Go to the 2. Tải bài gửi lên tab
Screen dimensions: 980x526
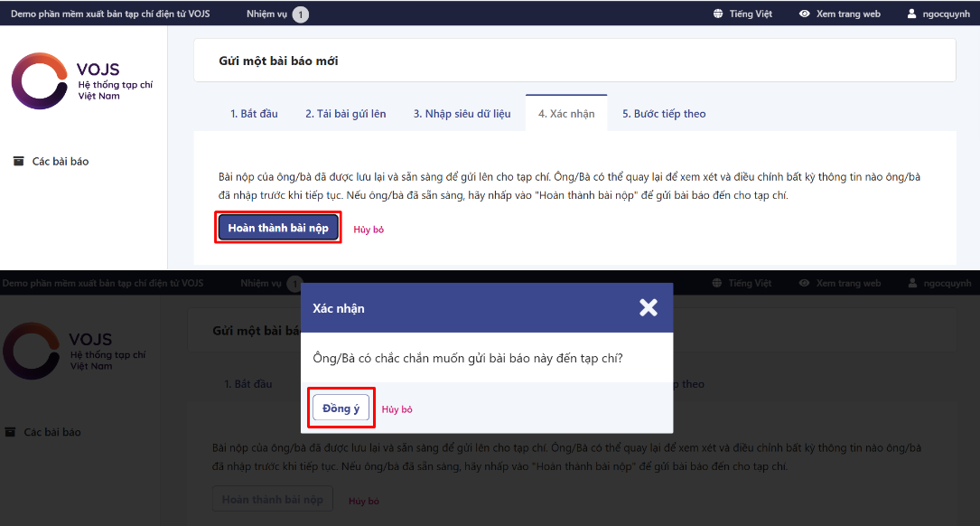345,114
